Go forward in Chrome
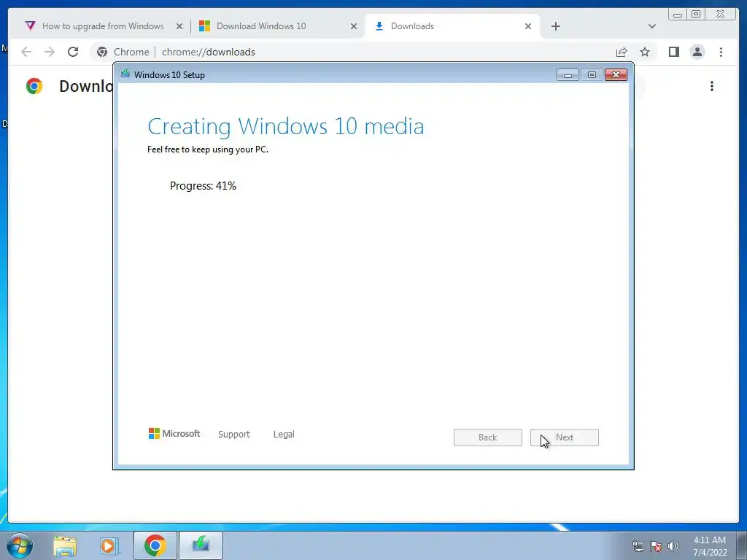The image size is (747, 560). [x=50, y=52]
